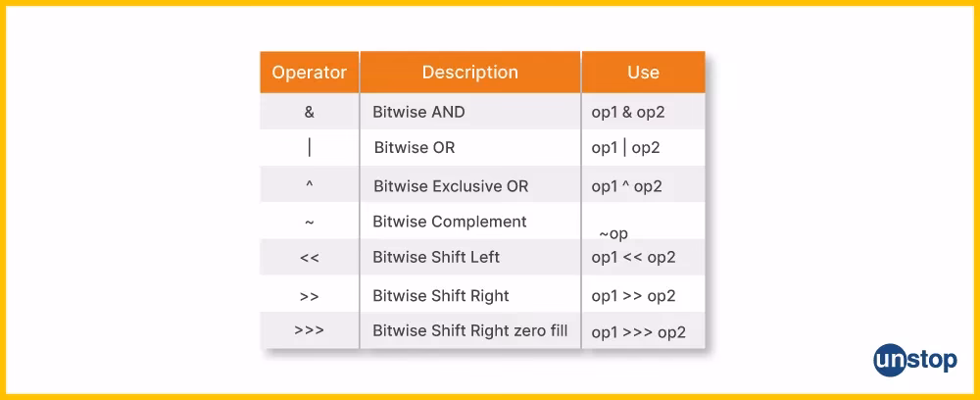Image resolution: width=980 pixels, height=400 pixels.
Task: Click the >> operator symbol cell
Action: point(310,295)
